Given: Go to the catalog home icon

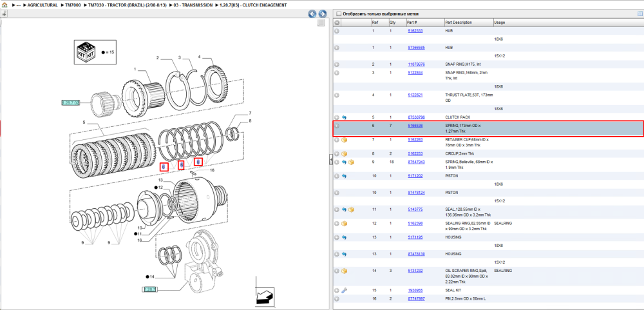Looking at the screenshot, I should [x=5, y=5].
